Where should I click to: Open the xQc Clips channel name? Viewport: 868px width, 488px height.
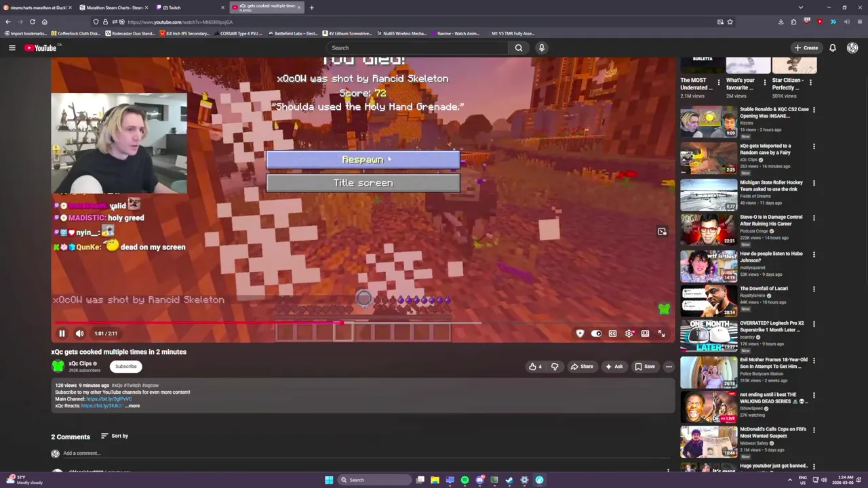(80, 363)
